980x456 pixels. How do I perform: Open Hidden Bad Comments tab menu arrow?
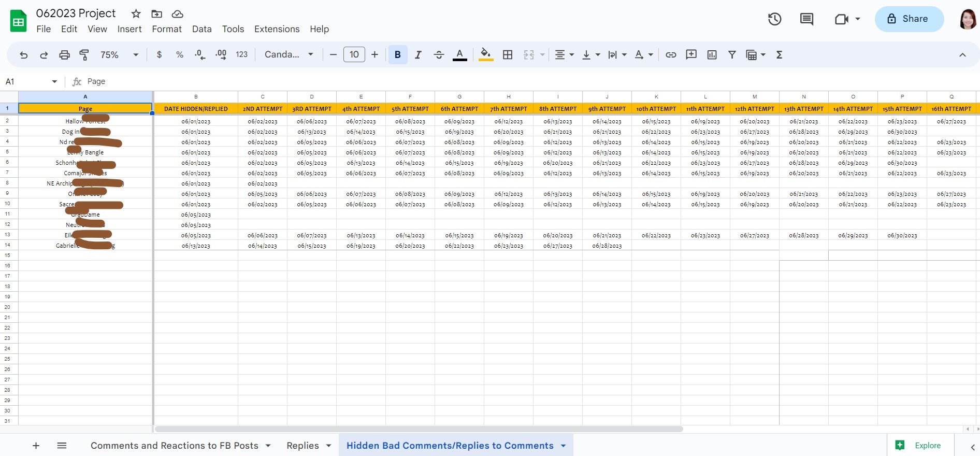pyautogui.click(x=563, y=446)
